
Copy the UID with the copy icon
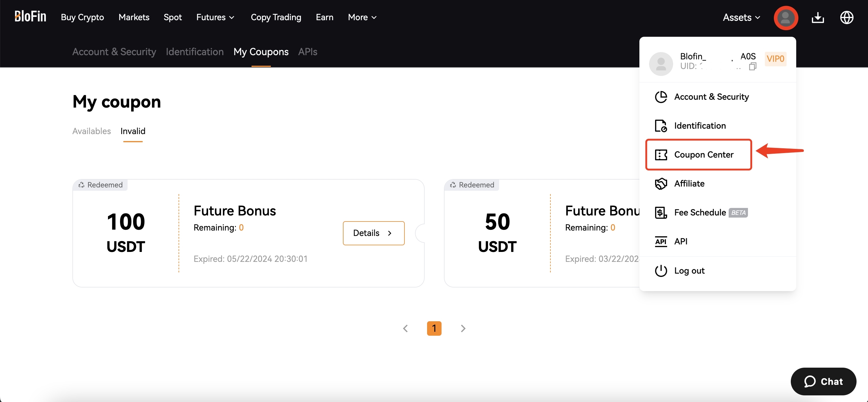[x=752, y=66]
